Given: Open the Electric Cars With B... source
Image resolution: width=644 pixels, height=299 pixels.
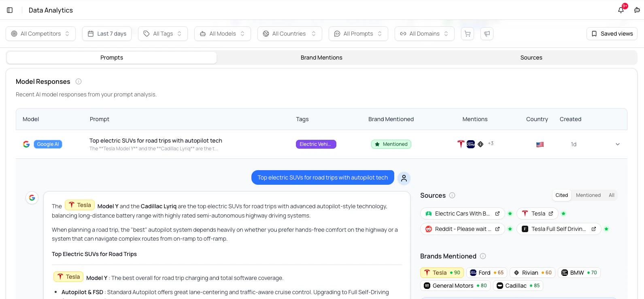Looking at the screenshot, I should [x=463, y=214].
